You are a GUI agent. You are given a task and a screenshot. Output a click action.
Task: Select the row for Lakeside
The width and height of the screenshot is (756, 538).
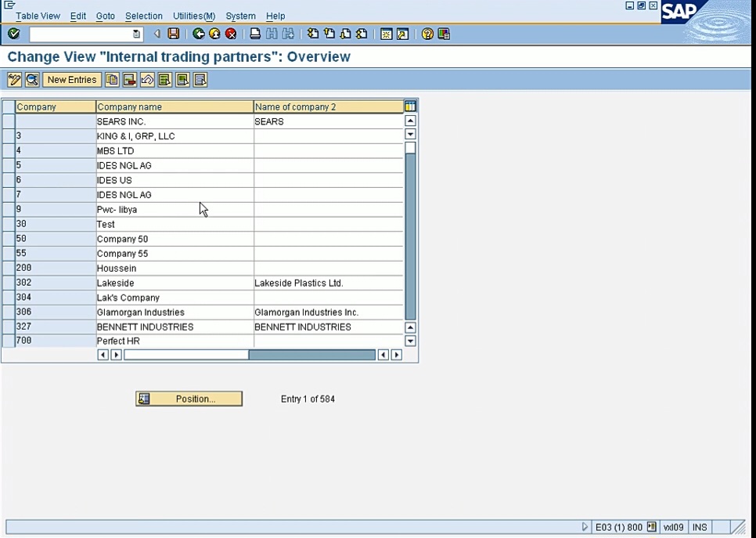(9, 283)
